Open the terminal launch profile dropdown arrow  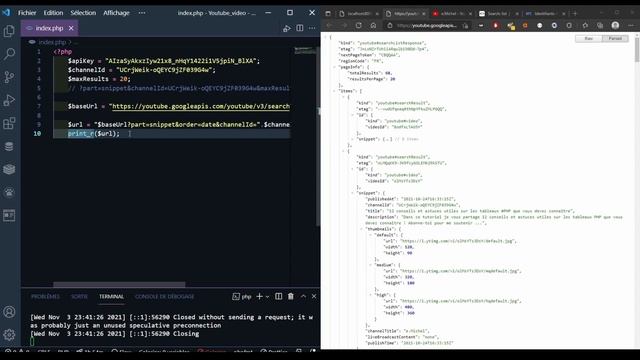[x=267, y=297]
